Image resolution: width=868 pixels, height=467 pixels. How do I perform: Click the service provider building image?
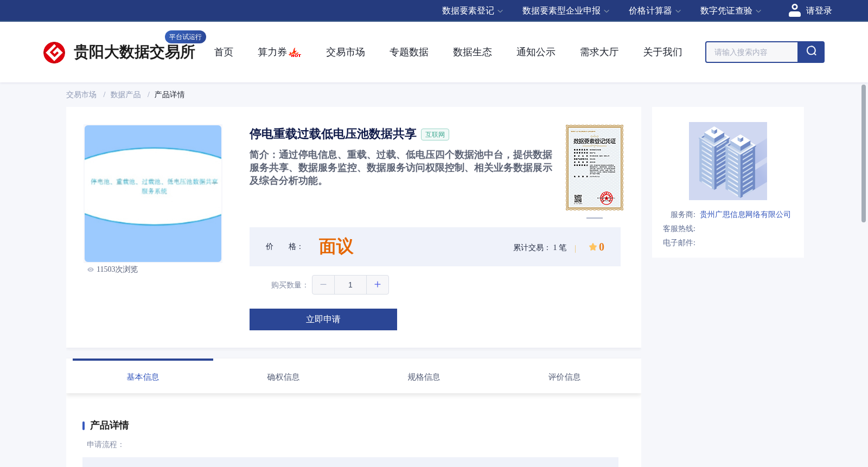[728, 161]
